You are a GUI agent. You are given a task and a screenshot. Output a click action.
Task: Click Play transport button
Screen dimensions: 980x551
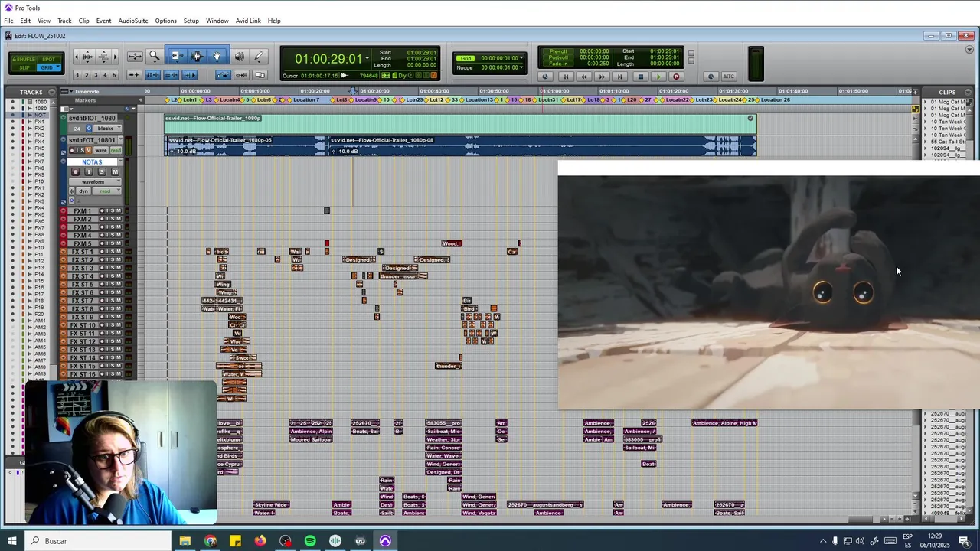658,77
